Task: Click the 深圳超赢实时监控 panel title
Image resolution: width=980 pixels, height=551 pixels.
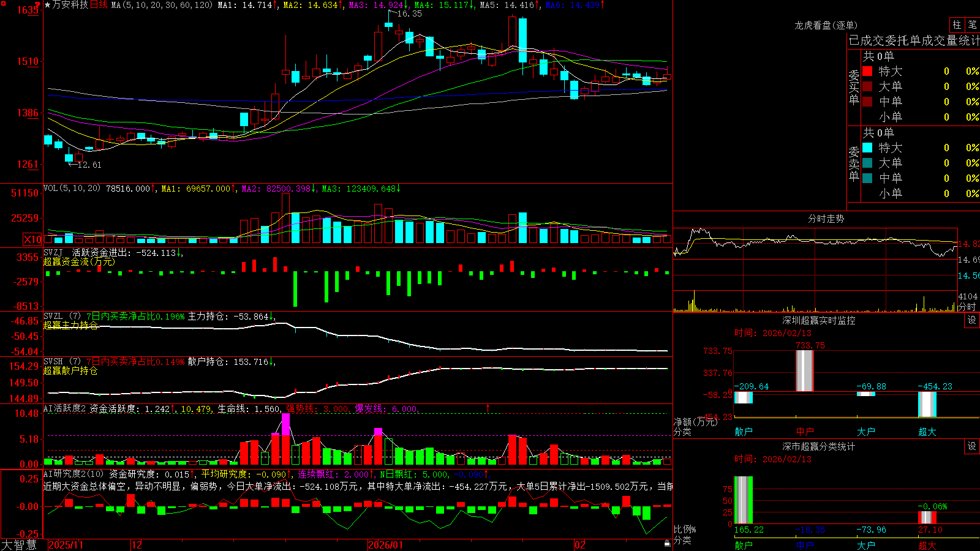Action: tap(819, 320)
